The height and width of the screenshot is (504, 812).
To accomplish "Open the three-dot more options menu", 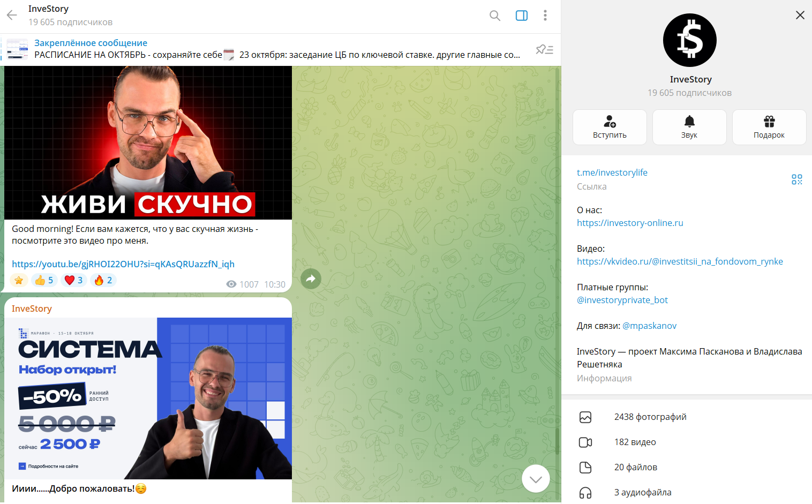I will 545,16.
